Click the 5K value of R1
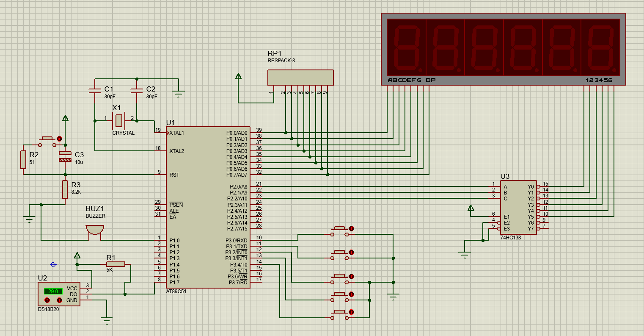644x336 pixels. point(109,269)
